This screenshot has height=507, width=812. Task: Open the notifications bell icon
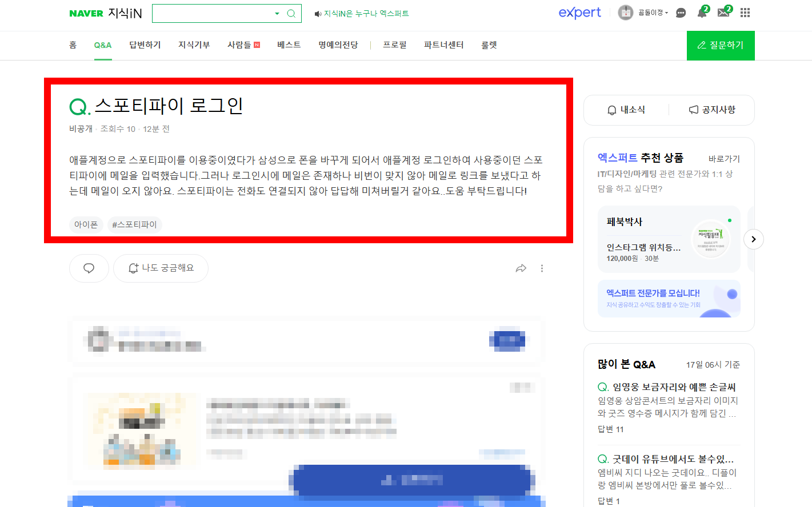coord(702,12)
